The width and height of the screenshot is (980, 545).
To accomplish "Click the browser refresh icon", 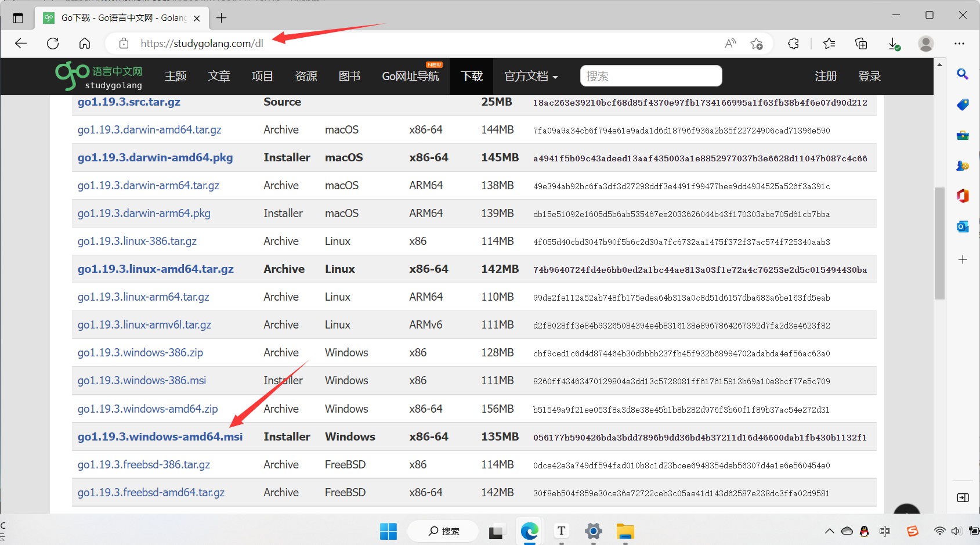I will tap(53, 44).
